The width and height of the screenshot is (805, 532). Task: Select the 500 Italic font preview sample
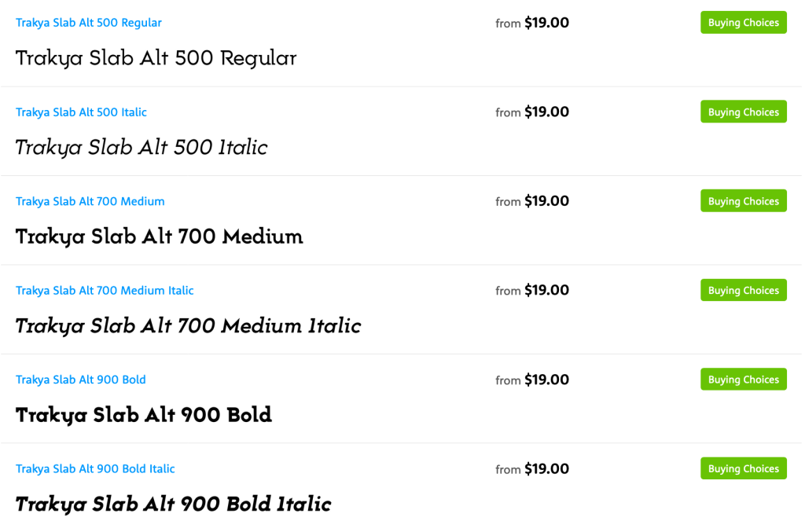coord(142,148)
